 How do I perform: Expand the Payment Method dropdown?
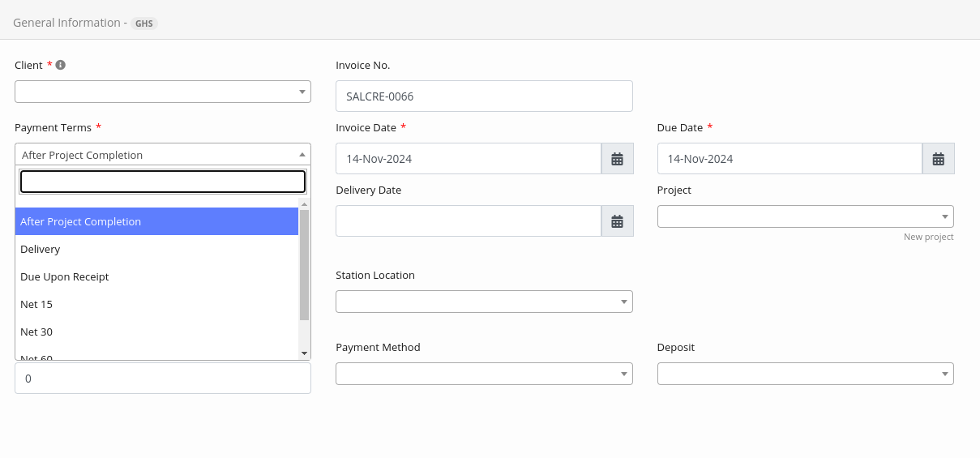click(x=484, y=374)
